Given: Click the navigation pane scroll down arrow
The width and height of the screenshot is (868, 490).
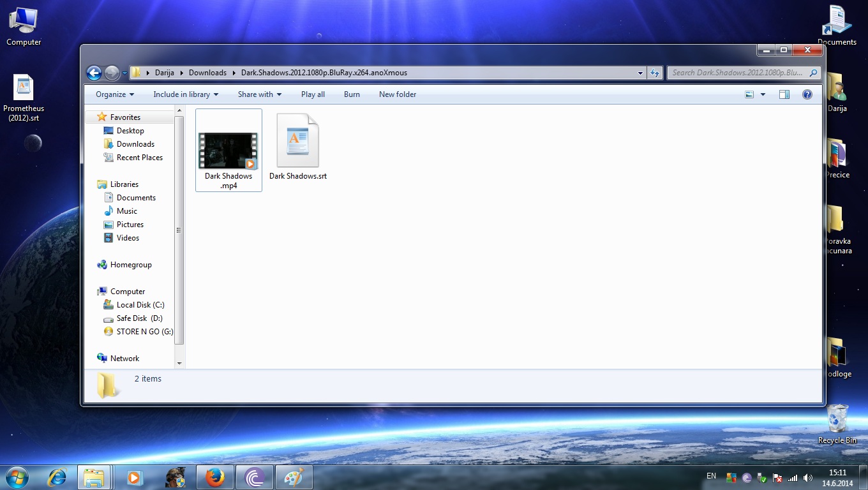Looking at the screenshot, I should pyautogui.click(x=179, y=364).
